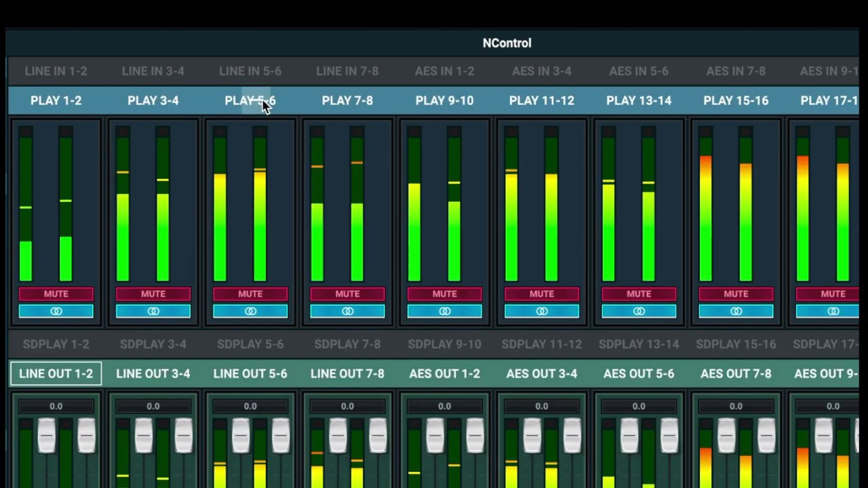Mute the PLAY 5-6 channel
Viewport: 868px width, 488px height.
[250, 293]
